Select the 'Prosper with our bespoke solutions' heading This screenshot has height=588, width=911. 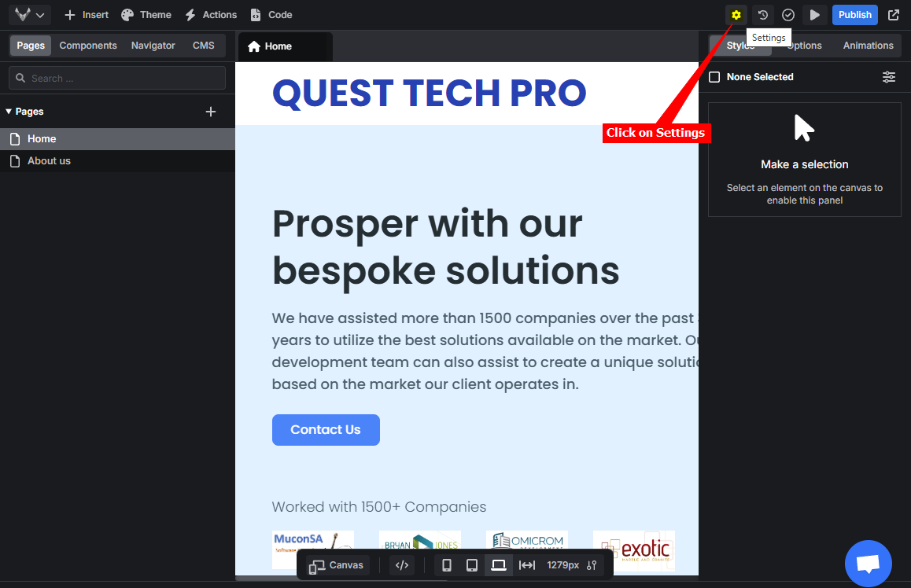point(445,247)
